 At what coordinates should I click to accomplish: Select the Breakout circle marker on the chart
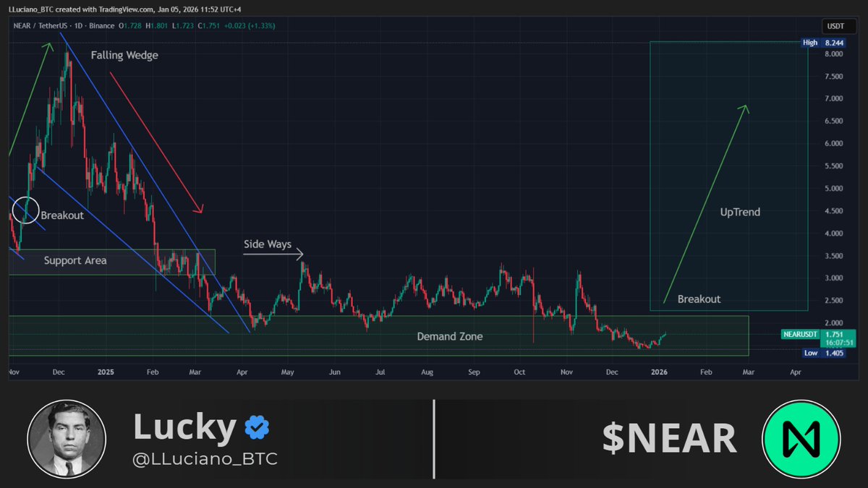(25, 210)
